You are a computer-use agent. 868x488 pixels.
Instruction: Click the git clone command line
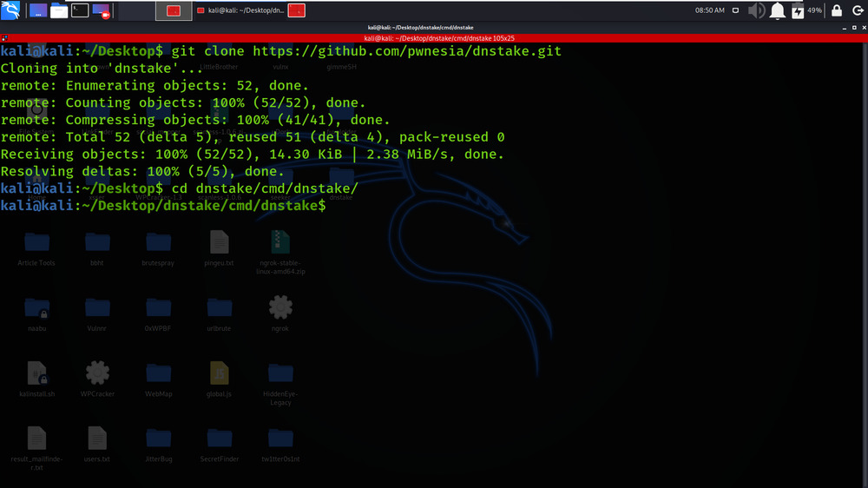point(280,51)
